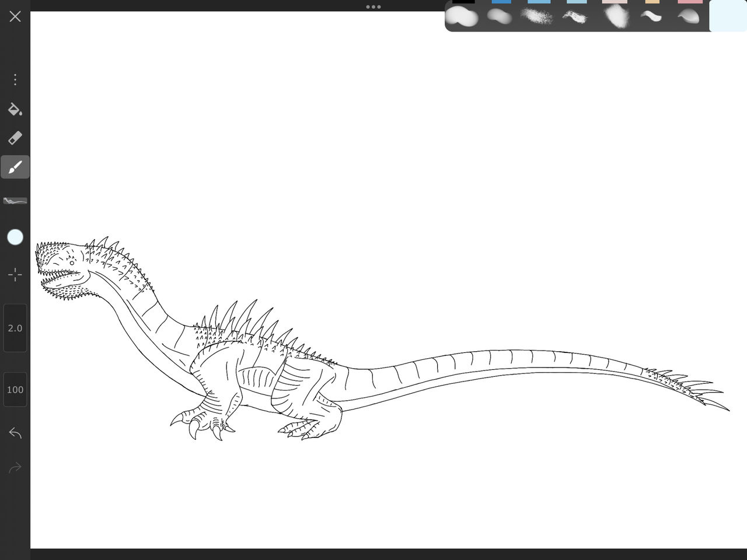Pick the orange color swatch
Viewport: 747px width, 560px height.
pos(652,2)
